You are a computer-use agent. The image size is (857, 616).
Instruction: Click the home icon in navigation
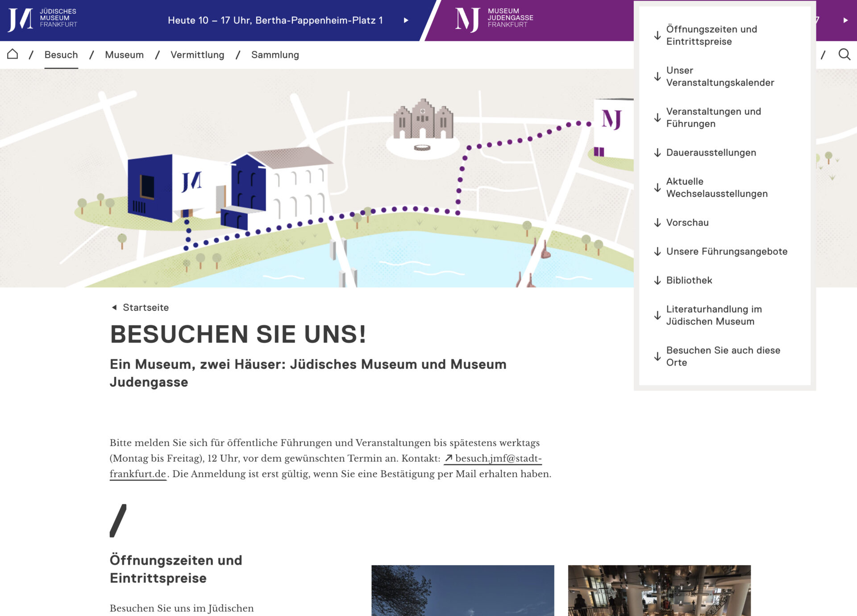[x=12, y=54]
